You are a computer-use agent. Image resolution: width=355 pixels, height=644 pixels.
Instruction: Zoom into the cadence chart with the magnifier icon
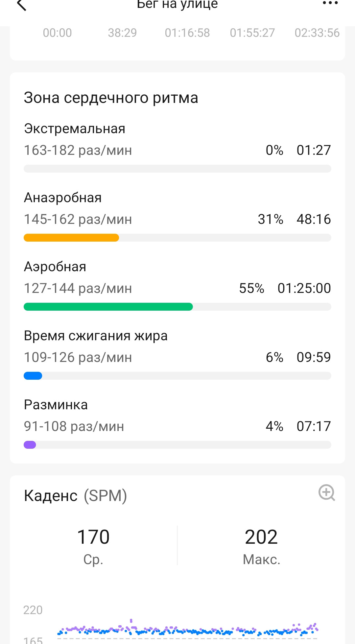327,492
